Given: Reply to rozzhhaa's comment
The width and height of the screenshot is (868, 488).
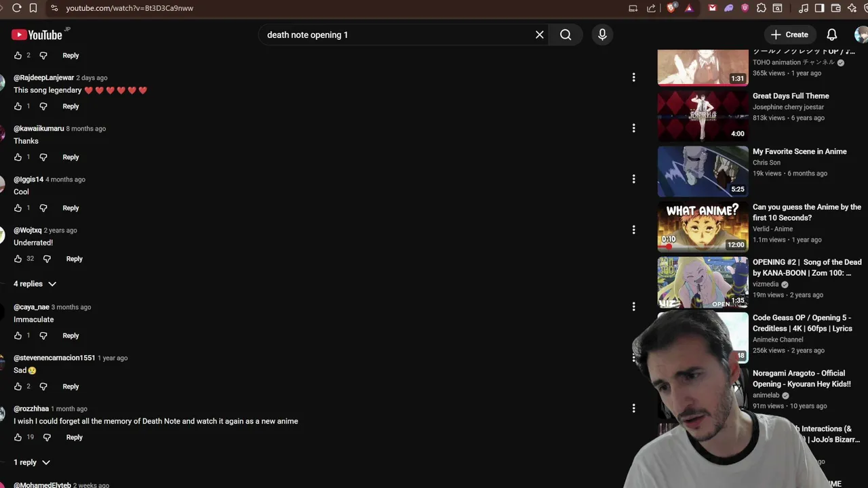Looking at the screenshot, I should coord(74,437).
